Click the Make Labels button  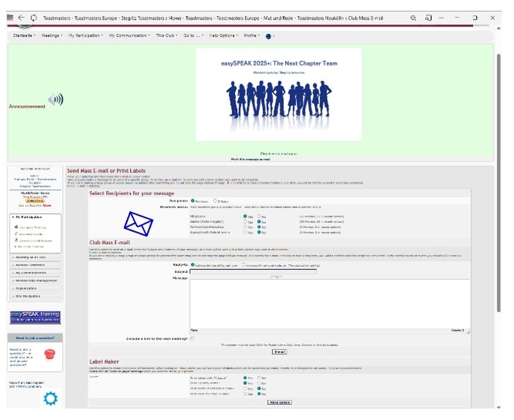click(x=279, y=402)
